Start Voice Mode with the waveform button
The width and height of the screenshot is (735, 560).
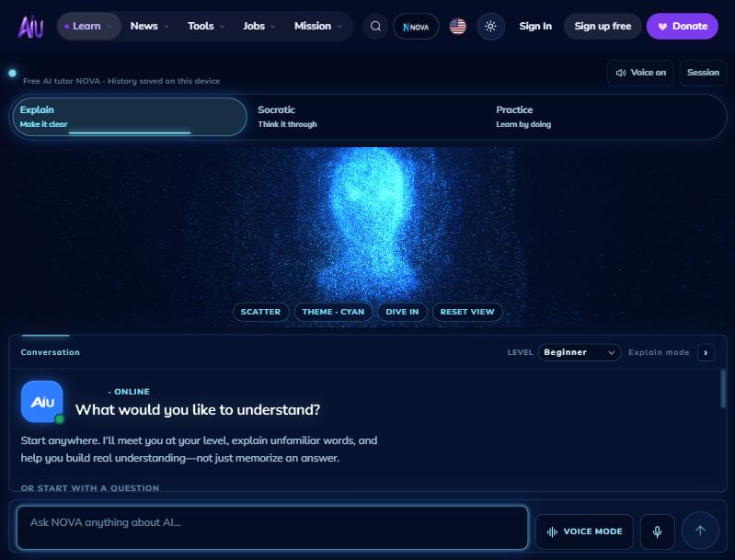(584, 531)
